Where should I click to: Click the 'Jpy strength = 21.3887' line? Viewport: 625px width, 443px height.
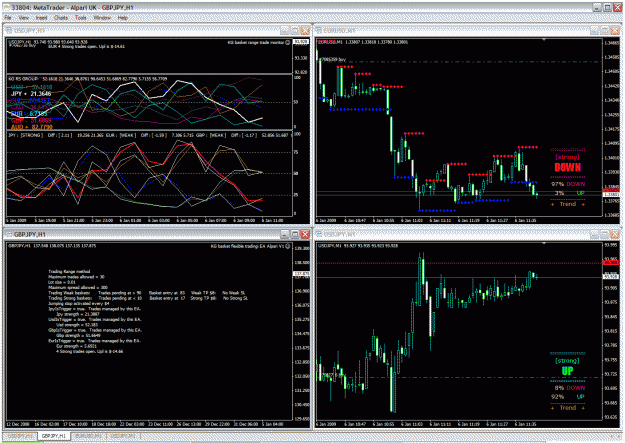pos(79,314)
